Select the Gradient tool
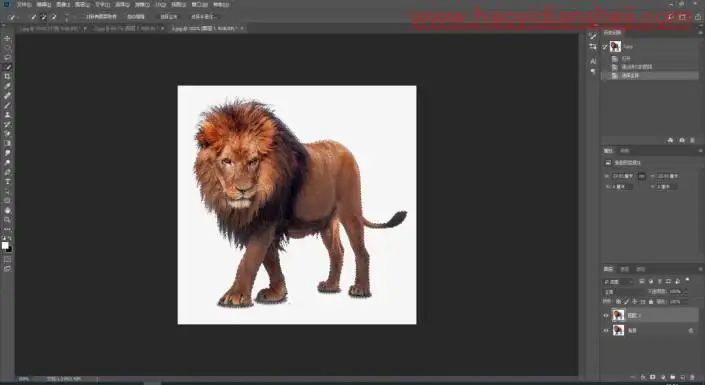 7,143
